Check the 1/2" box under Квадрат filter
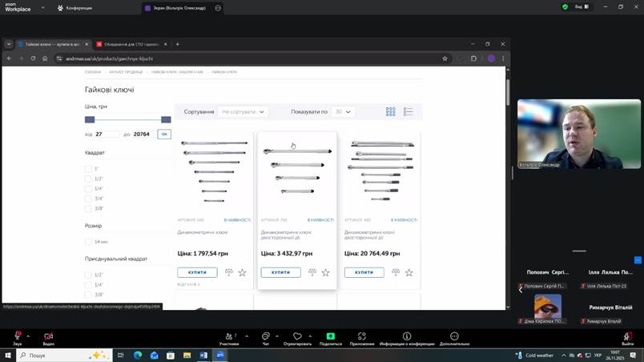Screen dimensions: 644x362 [x=89, y=179]
